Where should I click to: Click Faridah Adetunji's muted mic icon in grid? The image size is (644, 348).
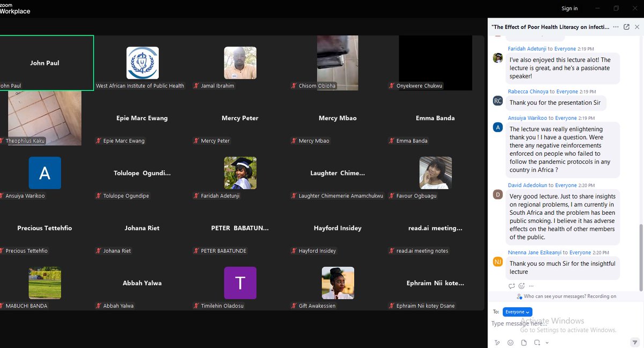point(197,196)
